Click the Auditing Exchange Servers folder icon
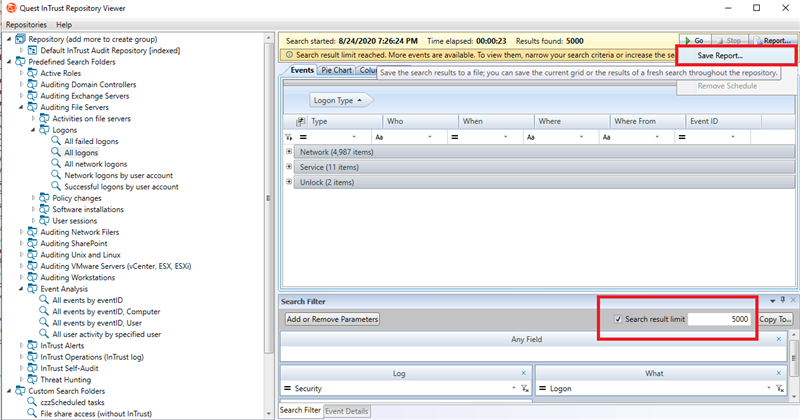Screen dimensions: 800x420 [x=32, y=95]
